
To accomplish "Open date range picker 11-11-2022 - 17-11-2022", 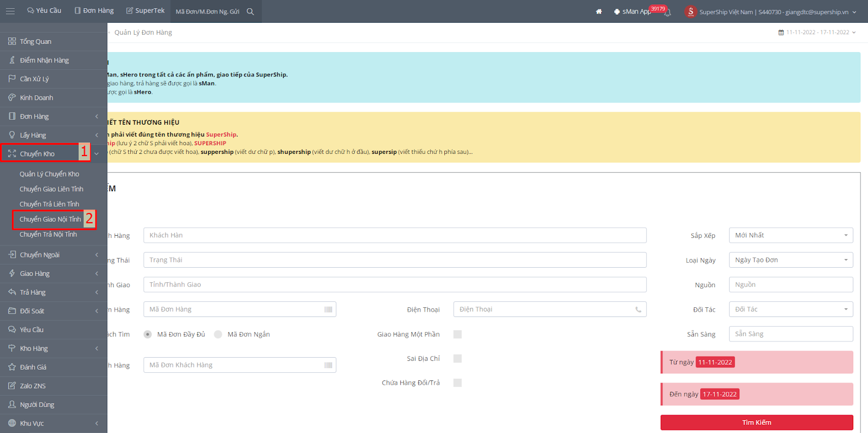I will [818, 33].
